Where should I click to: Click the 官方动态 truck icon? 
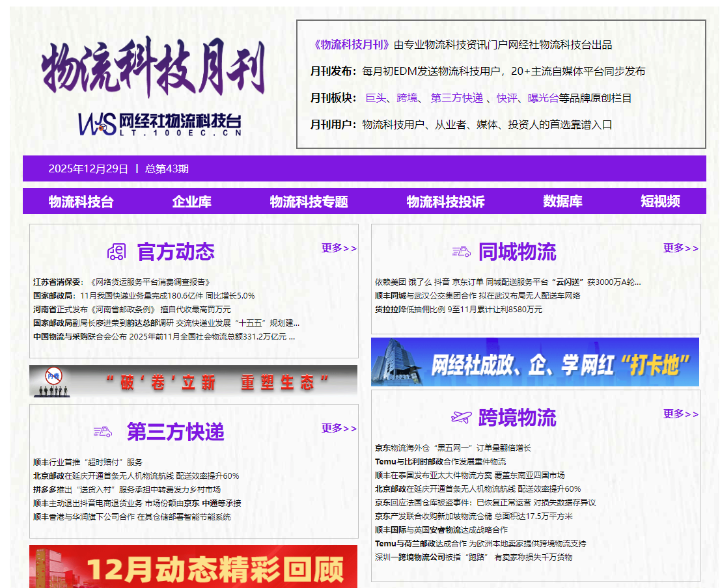(x=117, y=252)
